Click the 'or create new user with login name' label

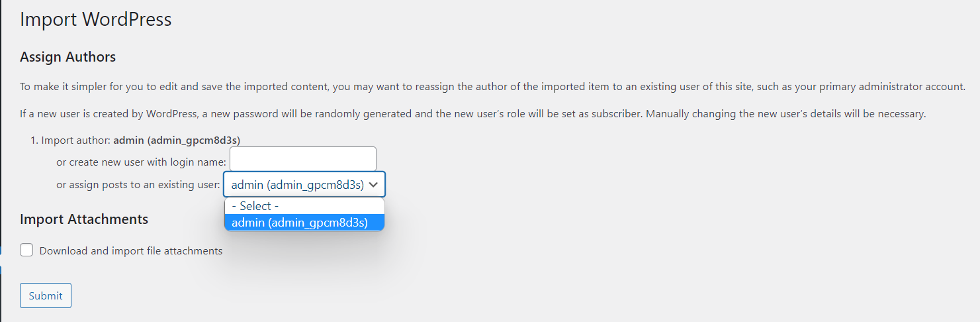(141, 162)
